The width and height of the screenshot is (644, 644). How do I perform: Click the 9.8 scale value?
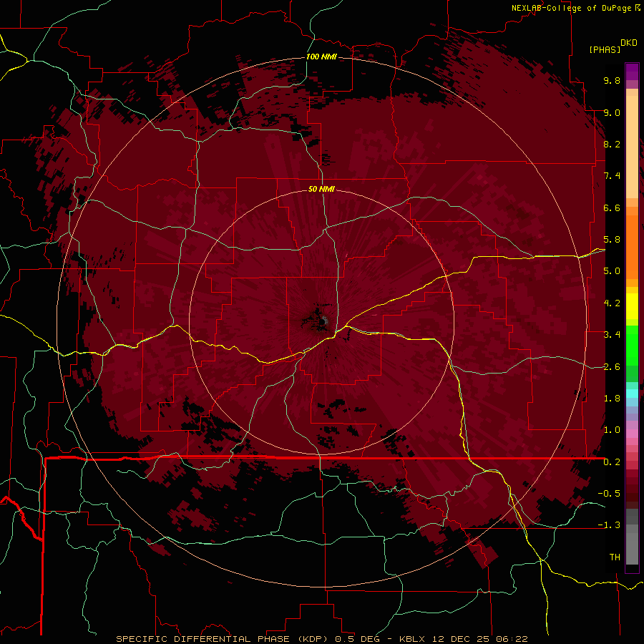pos(612,80)
